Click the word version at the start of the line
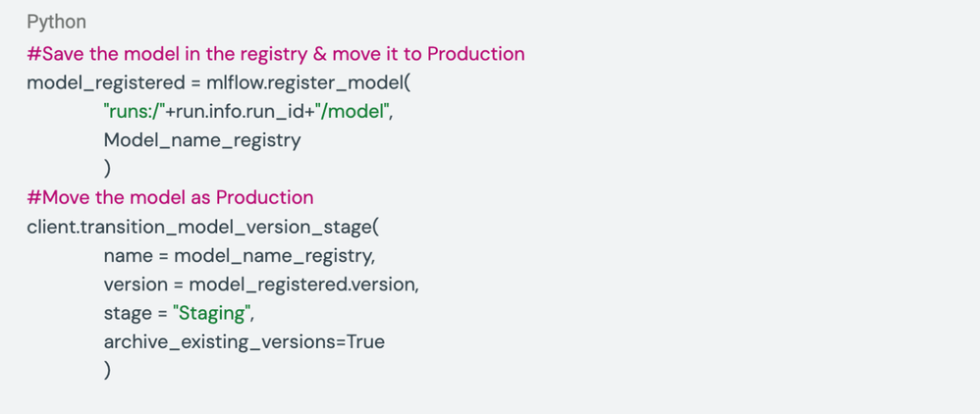 coord(136,285)
